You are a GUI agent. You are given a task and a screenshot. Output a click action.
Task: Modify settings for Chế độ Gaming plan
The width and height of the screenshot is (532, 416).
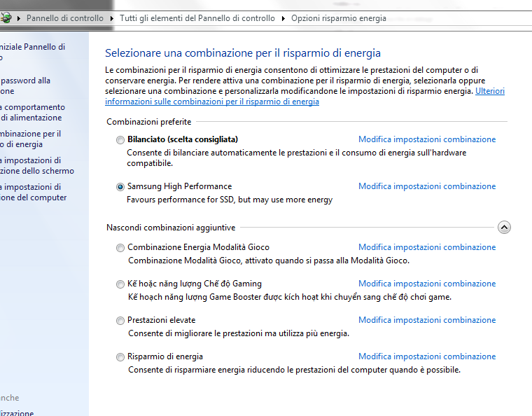coord(427,284)
